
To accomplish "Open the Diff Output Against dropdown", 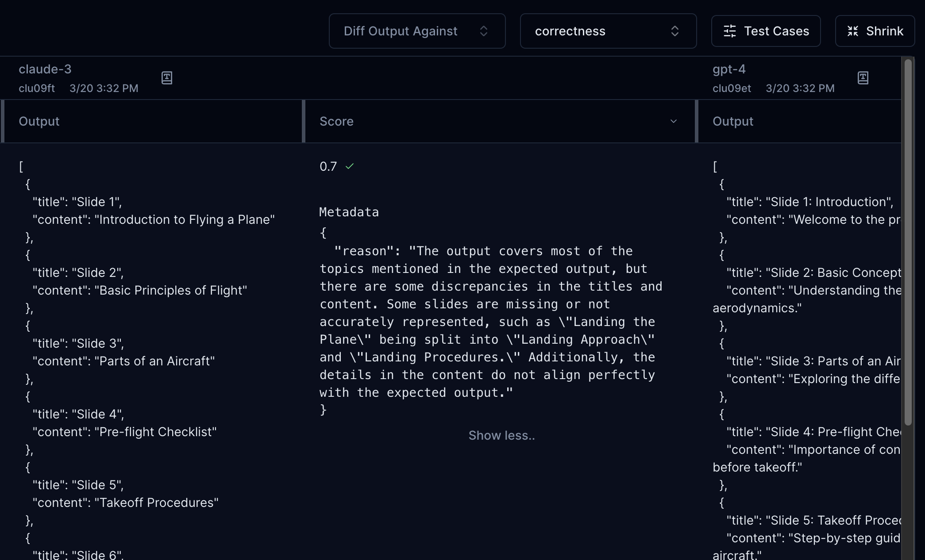I will pyautogui.click(x=417, y=31).
